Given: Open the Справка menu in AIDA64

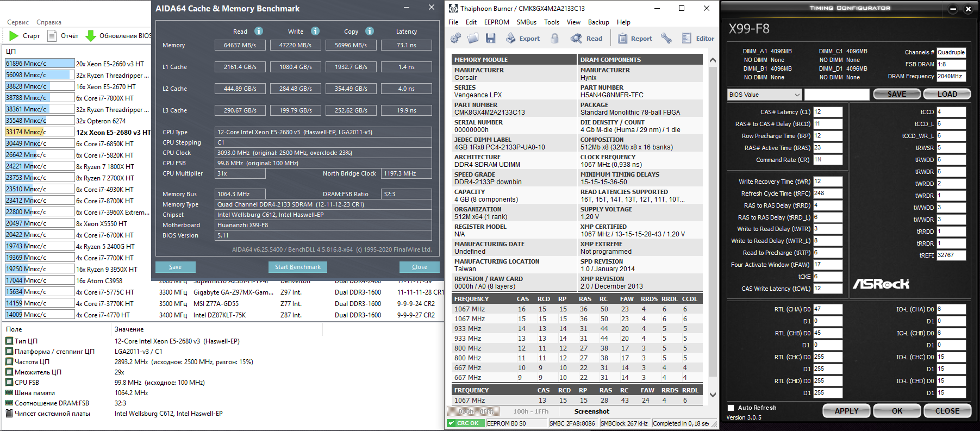Looking at the screenshot, I should pyautogui.click(x=49, y=22).
